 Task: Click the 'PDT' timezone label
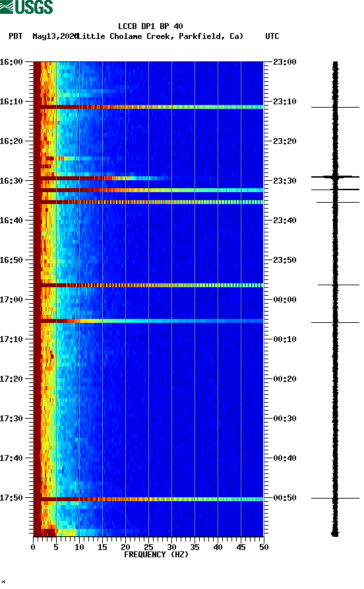pyautogui.click(x=15, y=36)
